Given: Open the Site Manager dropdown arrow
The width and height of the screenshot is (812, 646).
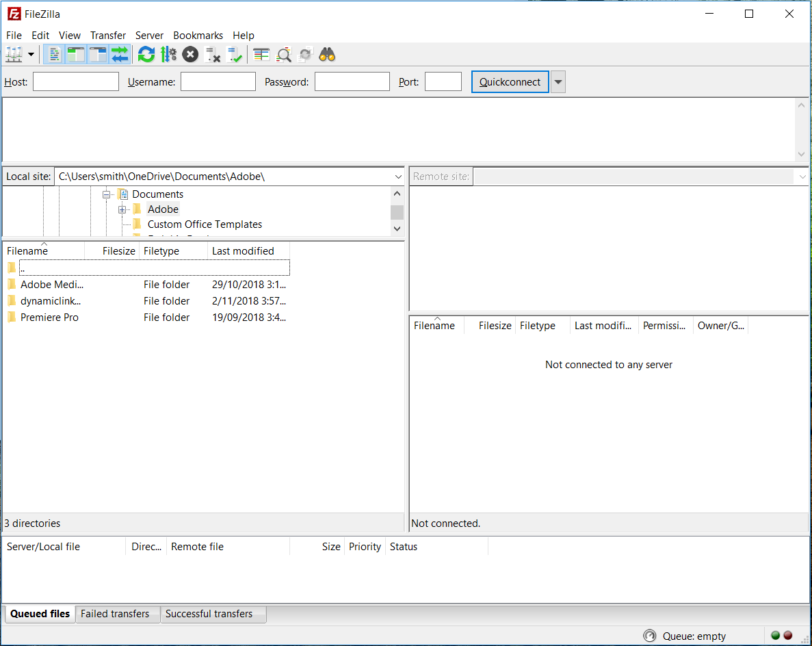Looking at the screenshot, I should point(31,54).
